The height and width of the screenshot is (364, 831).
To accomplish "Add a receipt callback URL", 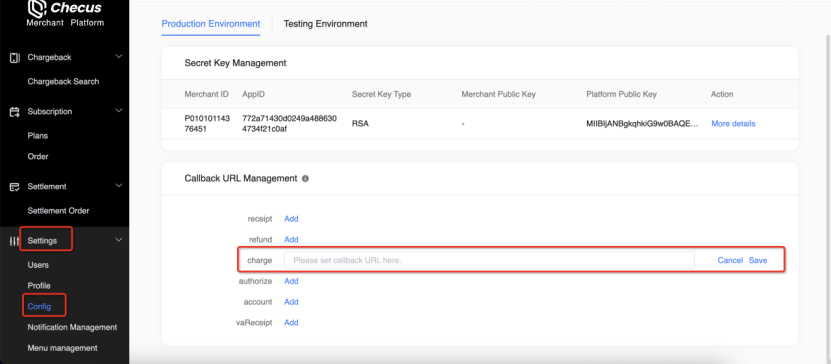I will pyautogui.click(x=291, y=219).
